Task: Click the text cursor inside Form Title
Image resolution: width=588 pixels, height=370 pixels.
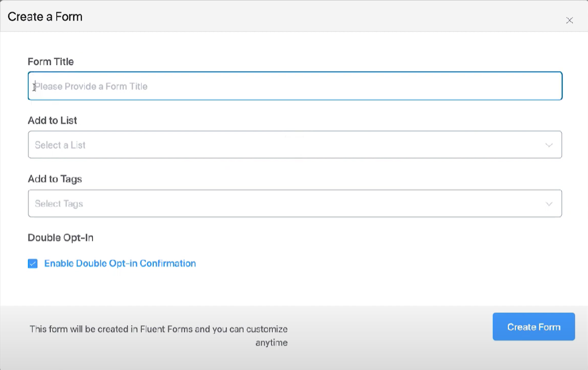Action: 34,86
